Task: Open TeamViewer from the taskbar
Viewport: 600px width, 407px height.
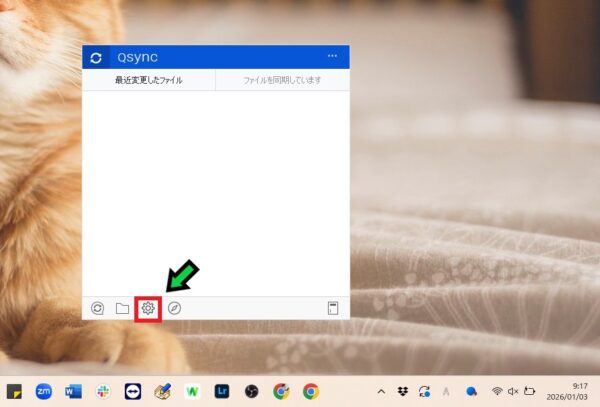Action: (133, 391)
